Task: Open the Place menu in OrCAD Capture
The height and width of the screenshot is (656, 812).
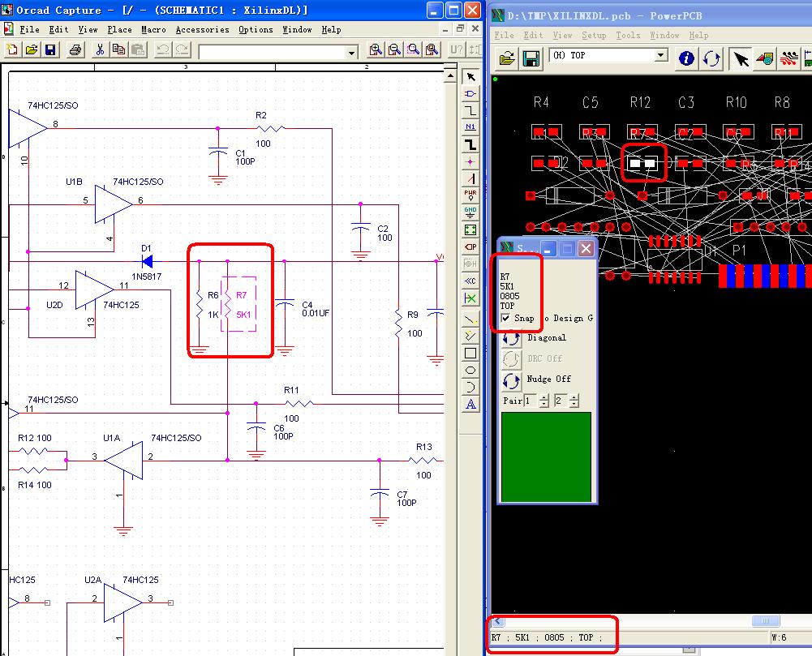Action: (119, 29)
